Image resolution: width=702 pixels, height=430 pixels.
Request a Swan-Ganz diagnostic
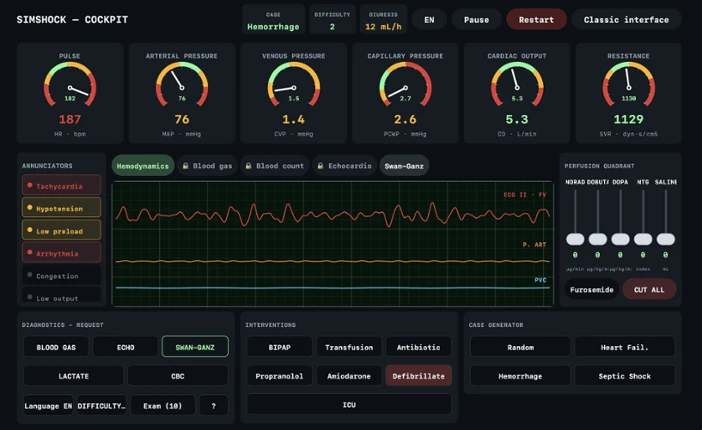[195, 347]
